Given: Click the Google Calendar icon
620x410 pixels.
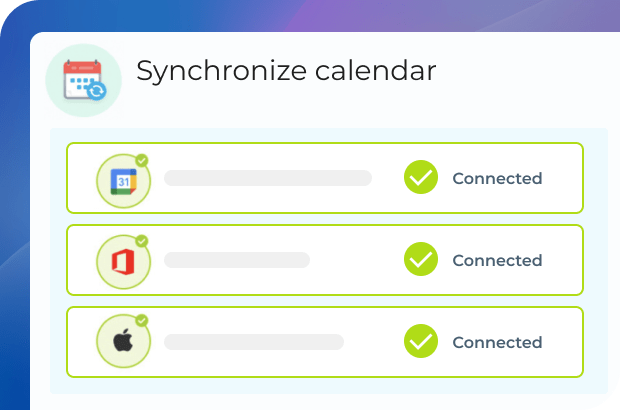Looking at the screenshot, I should click(122, 181).
